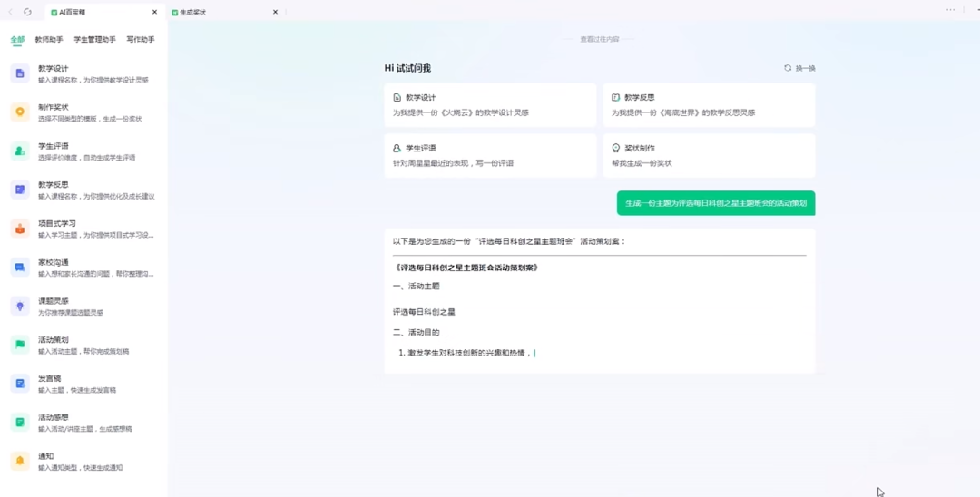
Task: Click the 通知 bell icon
Action: tap(19, 462)
